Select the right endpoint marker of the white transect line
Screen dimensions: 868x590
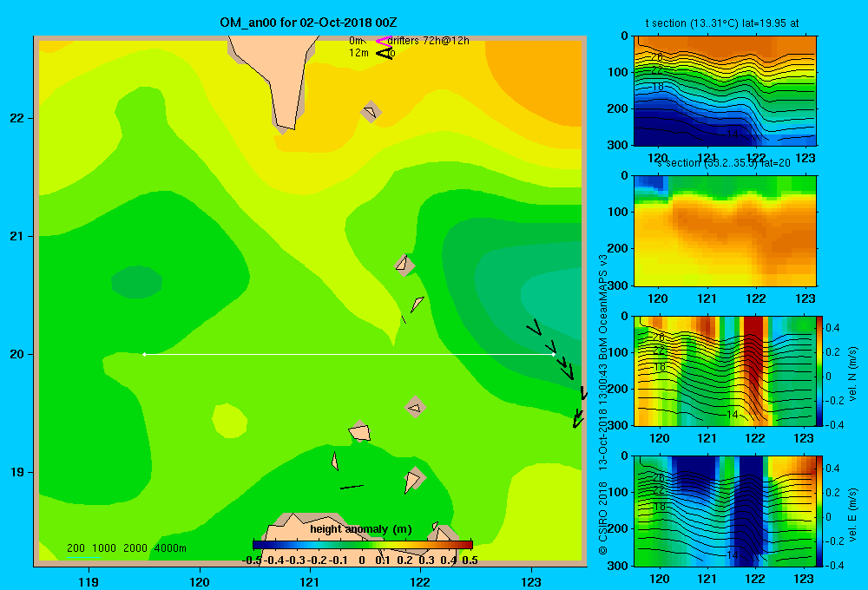(554, 354)
